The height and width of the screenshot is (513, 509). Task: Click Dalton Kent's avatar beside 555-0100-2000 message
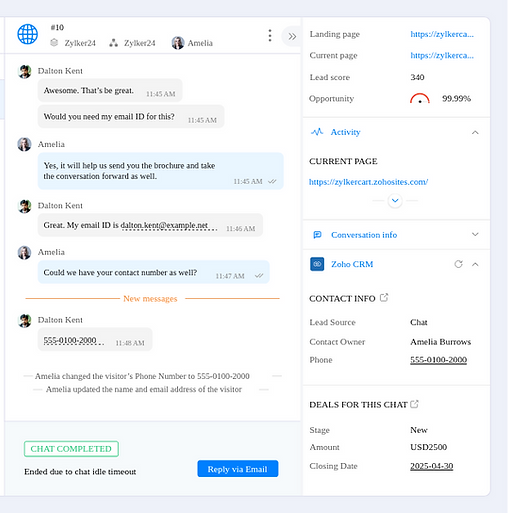tap(24, 321)
